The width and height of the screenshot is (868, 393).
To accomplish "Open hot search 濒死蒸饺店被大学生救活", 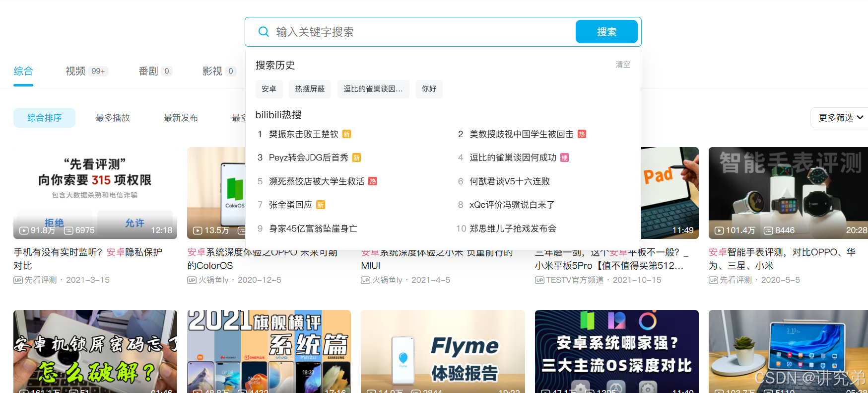I will point(317,181).
